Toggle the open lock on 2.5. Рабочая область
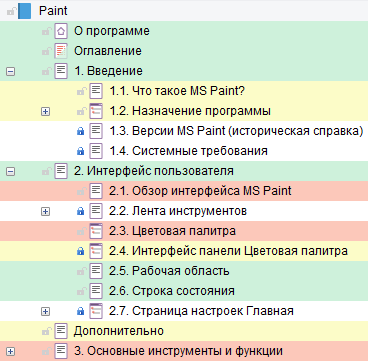 81,272
